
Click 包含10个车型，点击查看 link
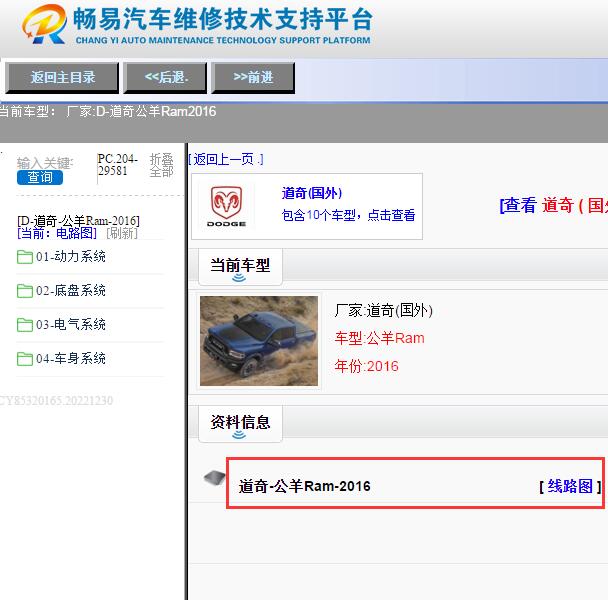pyautogui.click(x=348, y=215)
